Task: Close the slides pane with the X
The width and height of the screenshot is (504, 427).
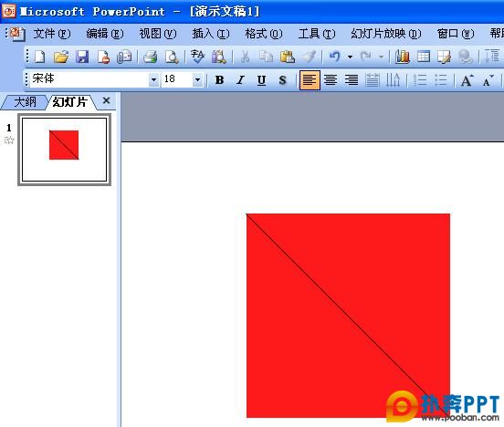Action: click(x=106, y=101)
